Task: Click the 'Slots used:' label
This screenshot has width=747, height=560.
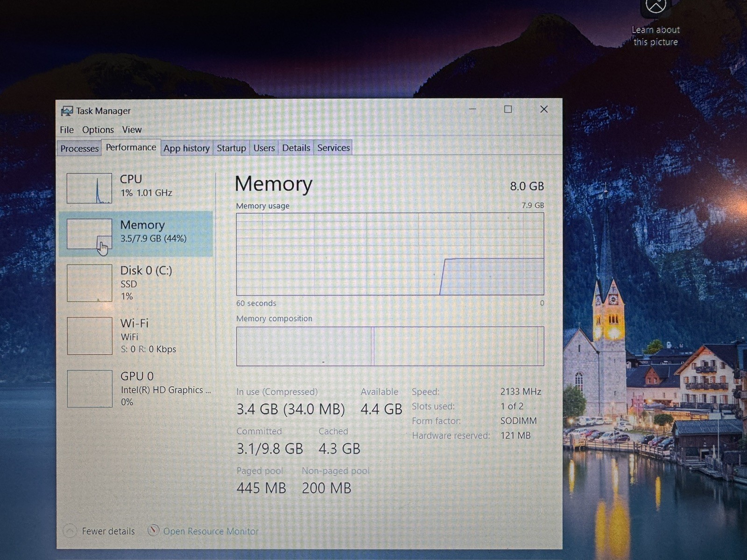Action: (x=433, y=406)
